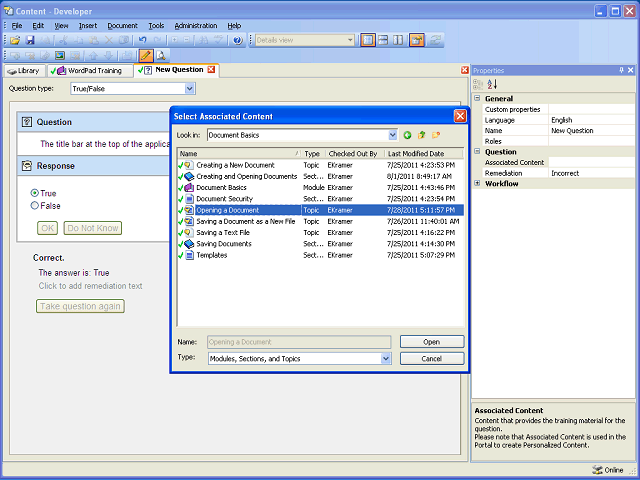Screen dimensions: 640x480
Task: Open the Look in dropdown arrow
Action: [x=392, y=135]
